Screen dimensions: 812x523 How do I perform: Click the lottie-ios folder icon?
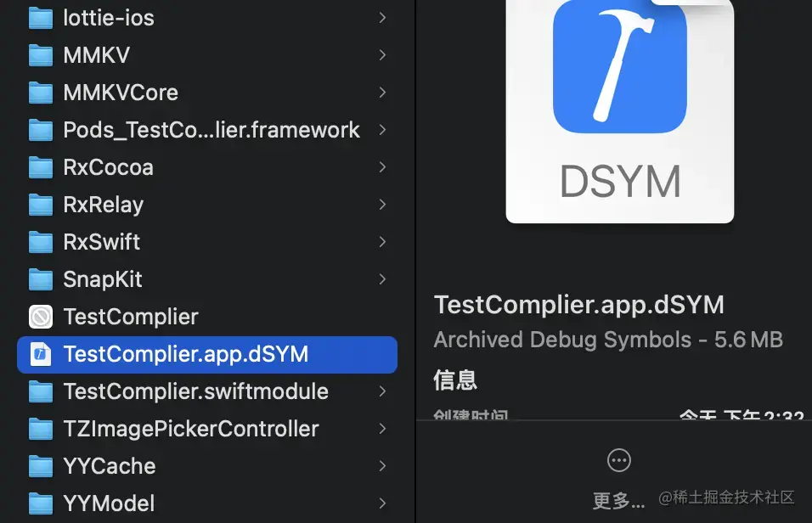pos(41,18)
